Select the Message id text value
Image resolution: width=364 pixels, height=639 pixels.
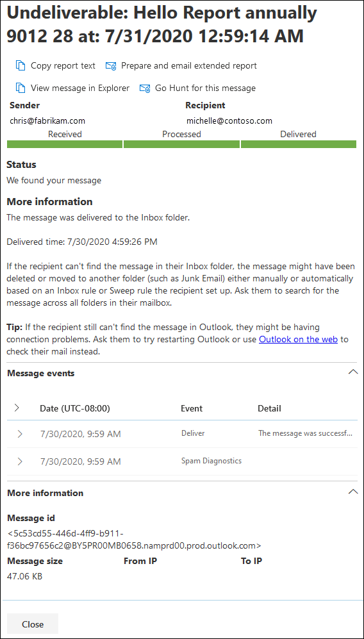pos(135,539)
